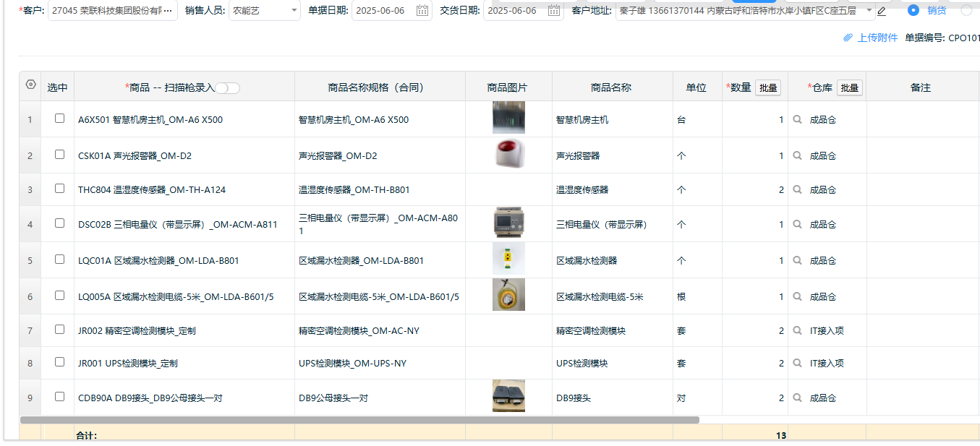Click the table settings gear icon
Viewport: 980px width, 446px height.
coord(30,85)
